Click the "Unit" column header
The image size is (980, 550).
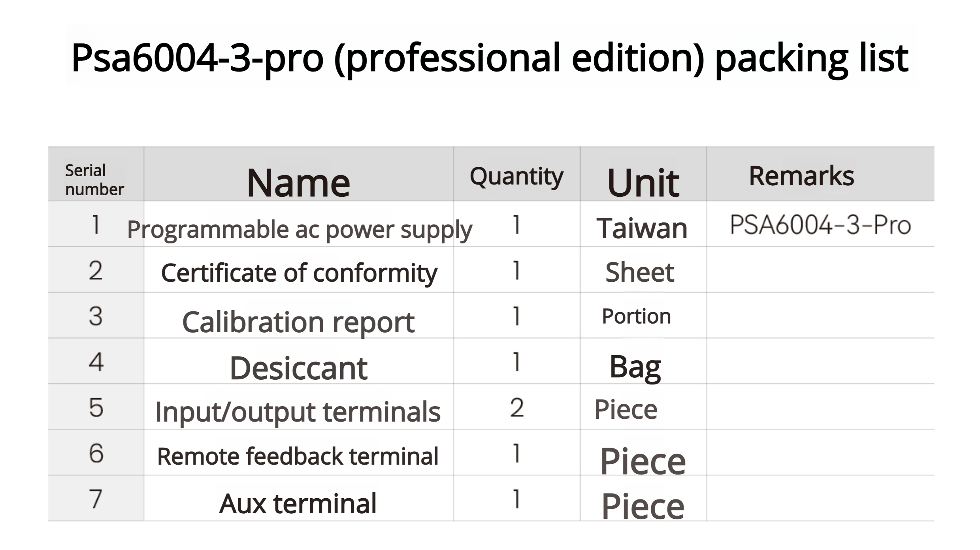(643, 183)
